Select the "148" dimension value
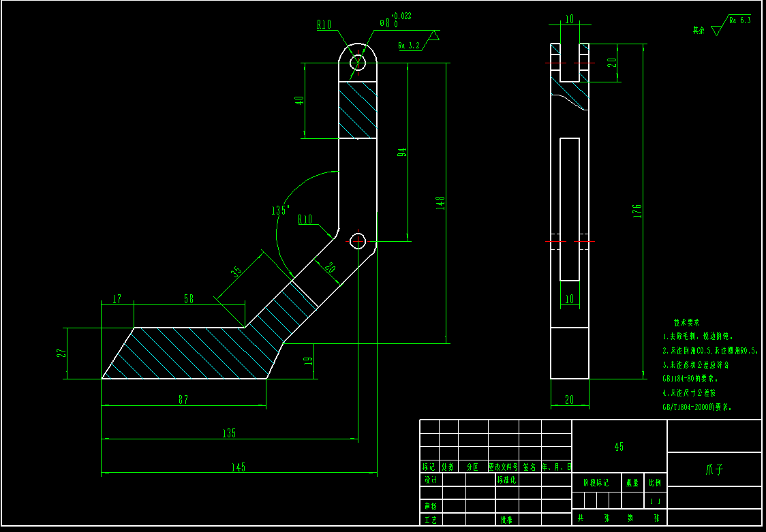Screen dimensions: 766x532 pos(440,203)
